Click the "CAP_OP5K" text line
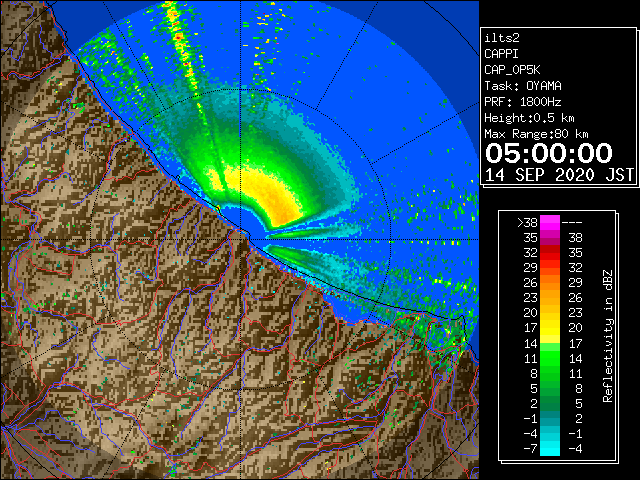This screenshot has width=640, height=480. point(512,70)
